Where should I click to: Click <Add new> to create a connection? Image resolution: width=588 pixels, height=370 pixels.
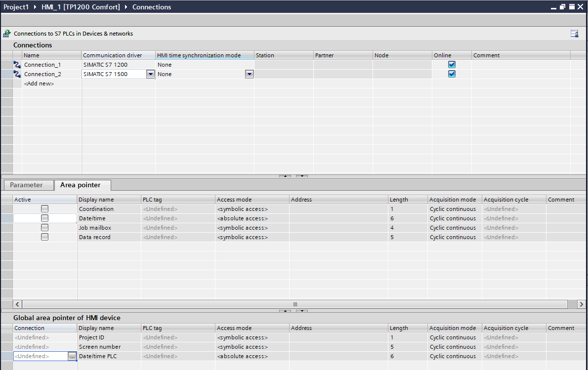tap(39, 83)
